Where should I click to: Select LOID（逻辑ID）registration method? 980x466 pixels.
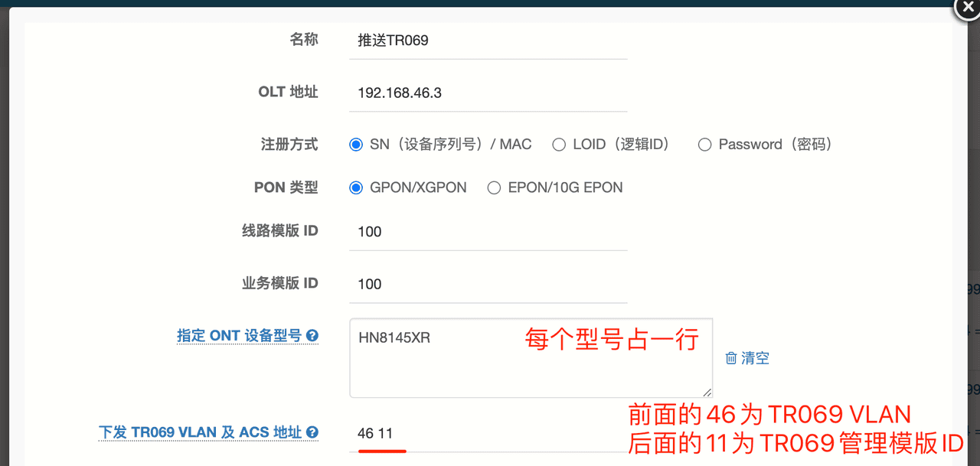[559, 145]
